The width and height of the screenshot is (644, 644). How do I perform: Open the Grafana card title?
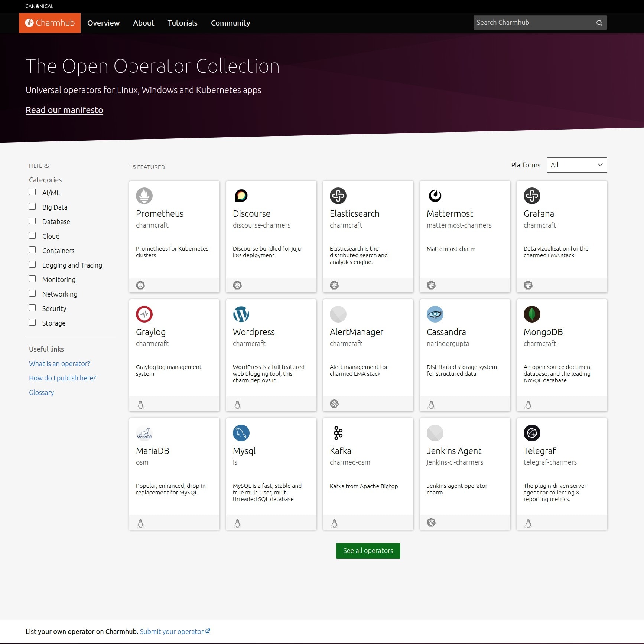539,214
